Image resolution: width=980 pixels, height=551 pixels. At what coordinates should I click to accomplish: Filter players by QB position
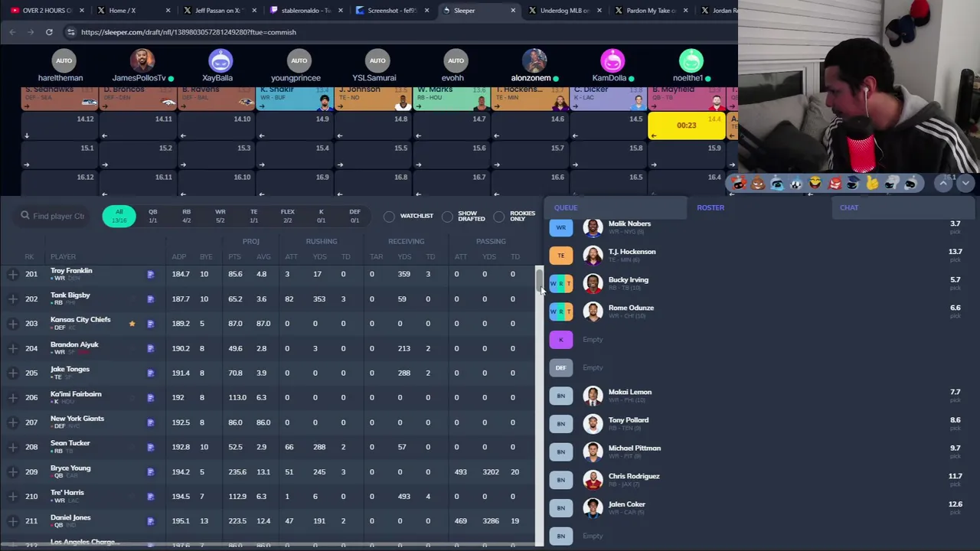point(152,216)
